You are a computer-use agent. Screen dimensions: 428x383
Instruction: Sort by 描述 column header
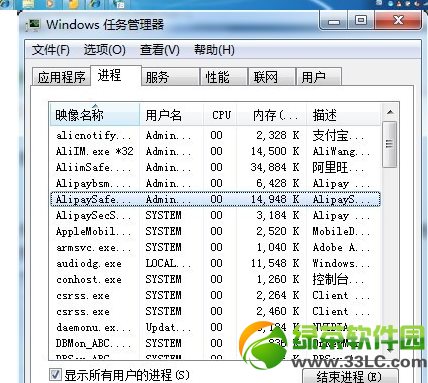(343, 115)
